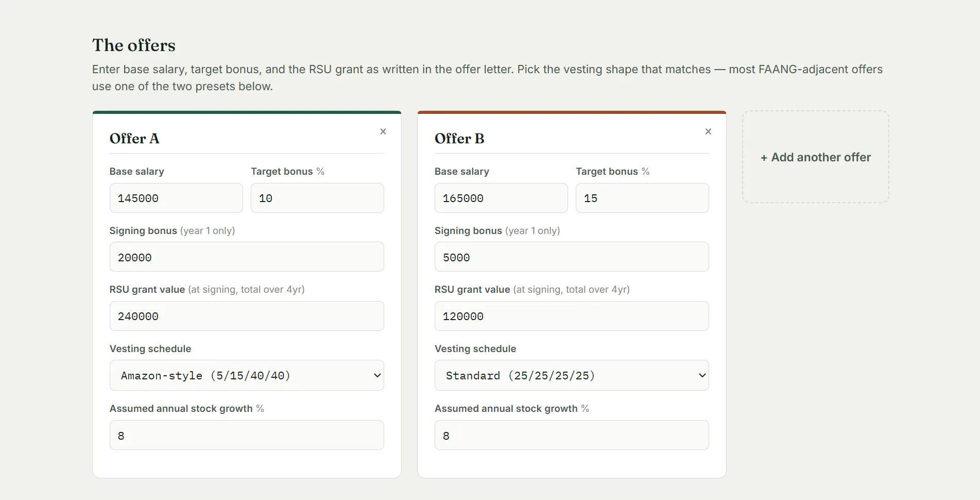Click the Offer B heading

click(459, 139)
